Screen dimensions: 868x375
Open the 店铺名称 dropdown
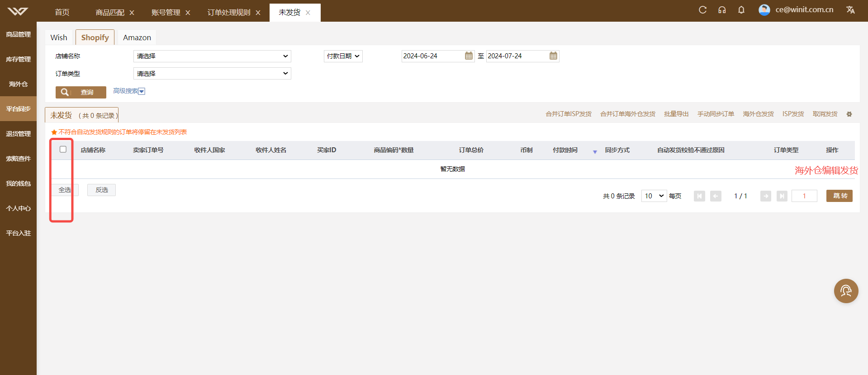point(212,56)
